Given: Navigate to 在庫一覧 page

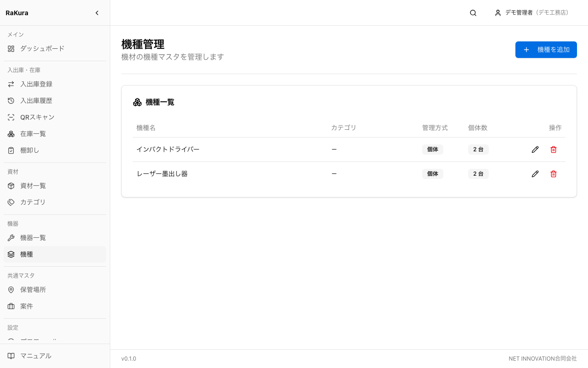Looking at the screenshot, I should point(55,134).
